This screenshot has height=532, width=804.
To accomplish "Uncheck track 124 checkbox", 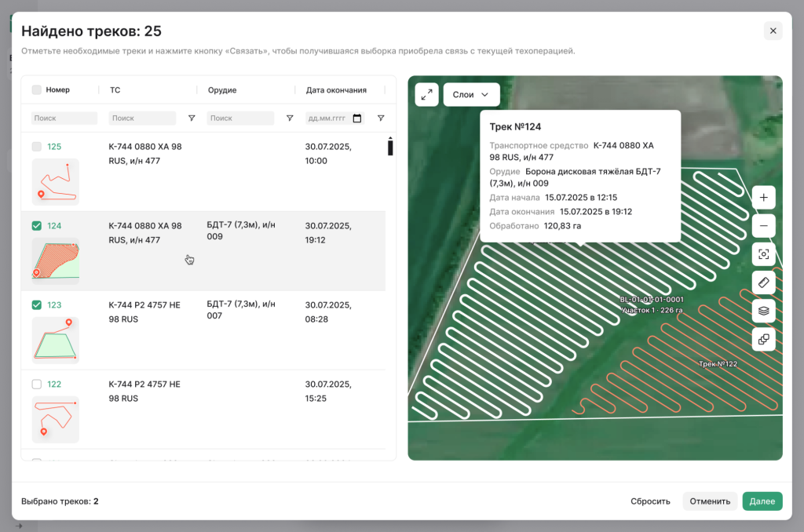I will 37,226.
